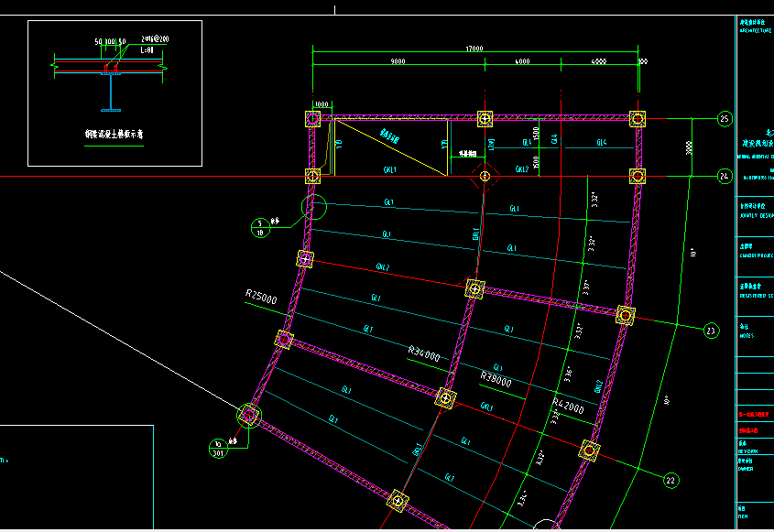Select the top-right corner column on axis 25
774x532 pixels.
[638, 119]
